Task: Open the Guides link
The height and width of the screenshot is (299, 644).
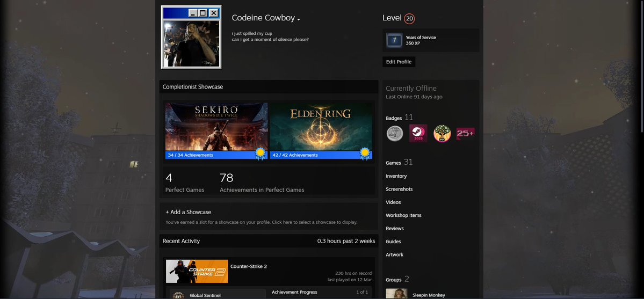Action: pos(393,242)
